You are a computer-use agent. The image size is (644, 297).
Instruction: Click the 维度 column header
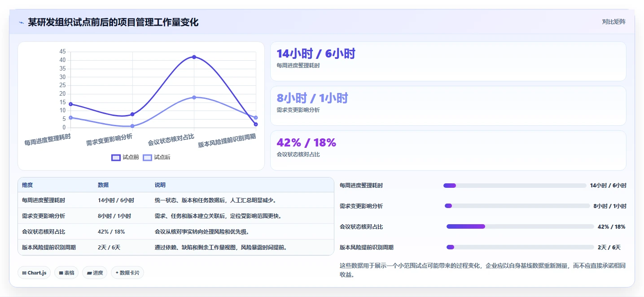pyautogui.click(x=27, y=185)
